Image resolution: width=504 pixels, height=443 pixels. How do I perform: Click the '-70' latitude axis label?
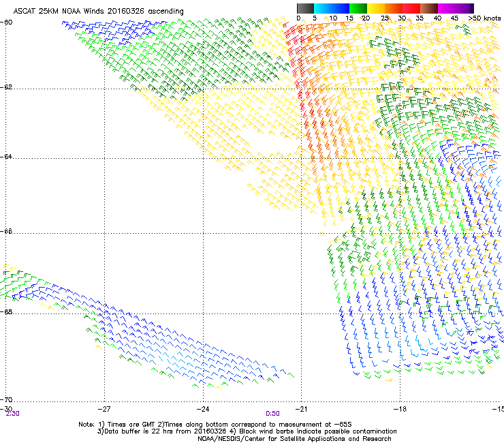(x=7, y=400)
